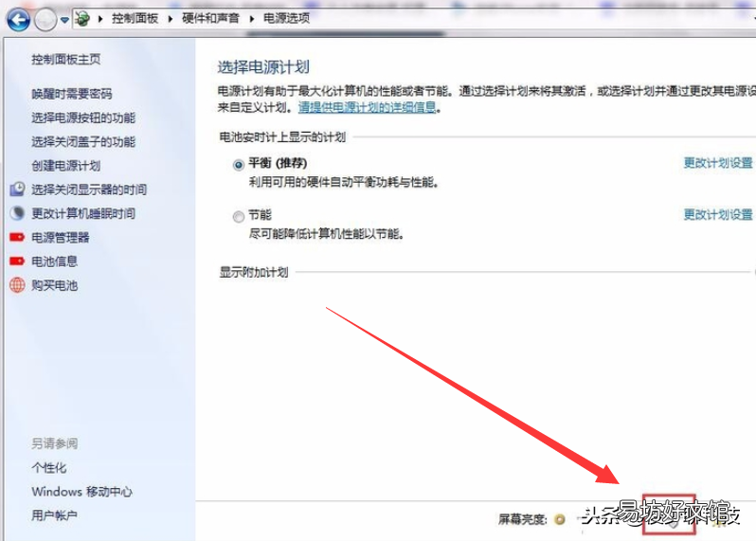756x541 pixels.
Task: Open Windows 移动中心 link
Action: pos(82,492)
